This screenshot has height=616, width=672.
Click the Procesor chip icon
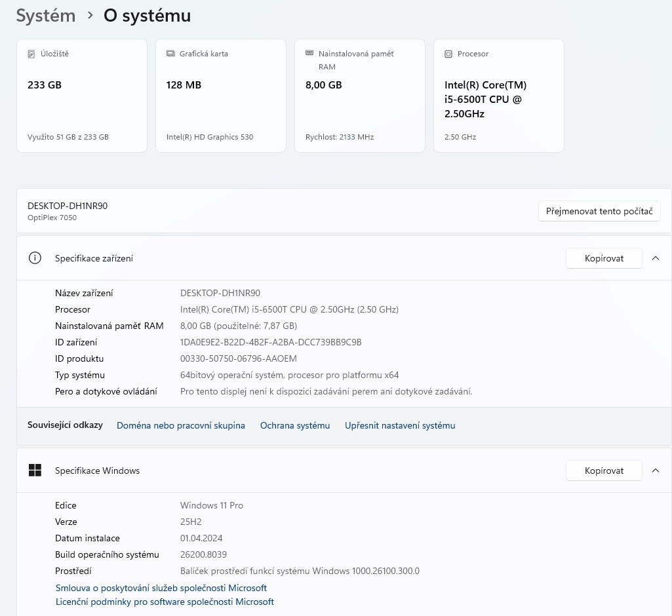448,54
